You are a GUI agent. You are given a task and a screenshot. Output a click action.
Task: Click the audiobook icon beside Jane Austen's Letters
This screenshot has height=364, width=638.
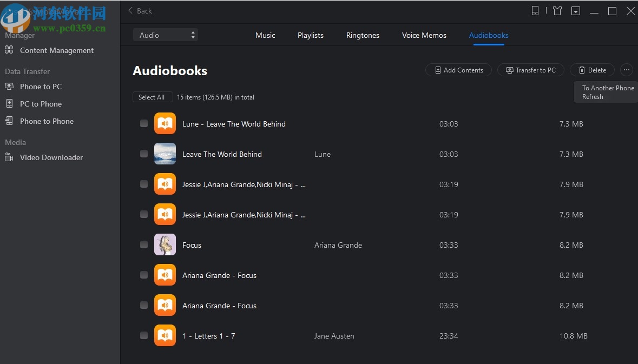[165, 336]
